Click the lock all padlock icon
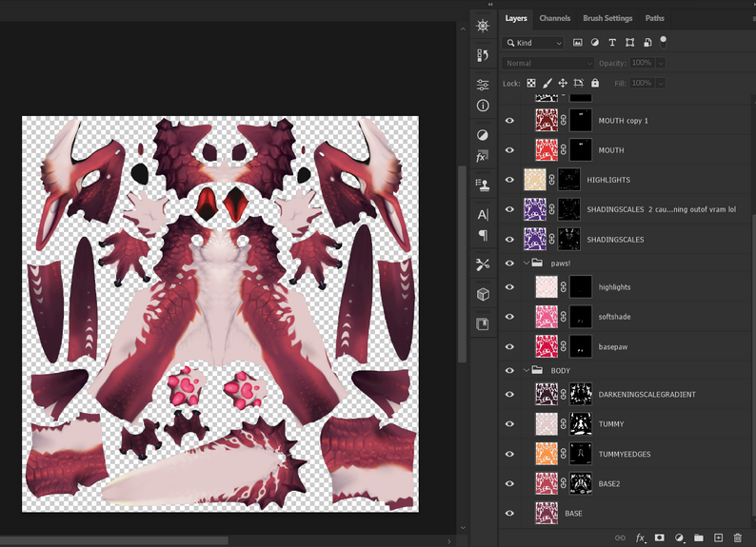 (x=595, y=84)
